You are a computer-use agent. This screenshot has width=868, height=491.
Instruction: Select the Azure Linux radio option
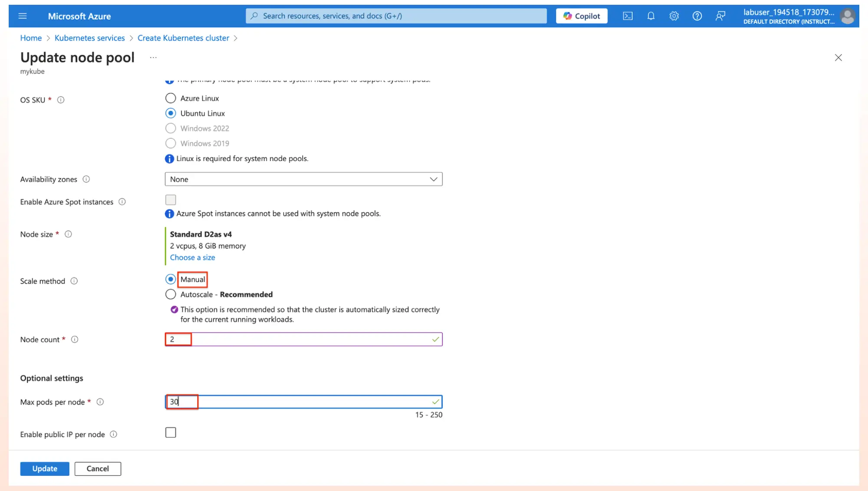(171, 98)
